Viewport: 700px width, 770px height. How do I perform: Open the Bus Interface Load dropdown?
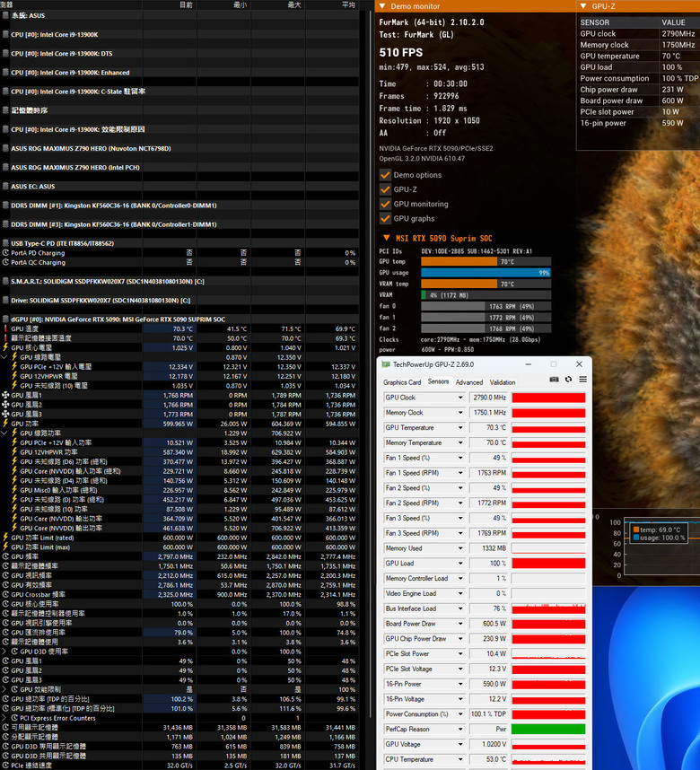click(460, 608)
